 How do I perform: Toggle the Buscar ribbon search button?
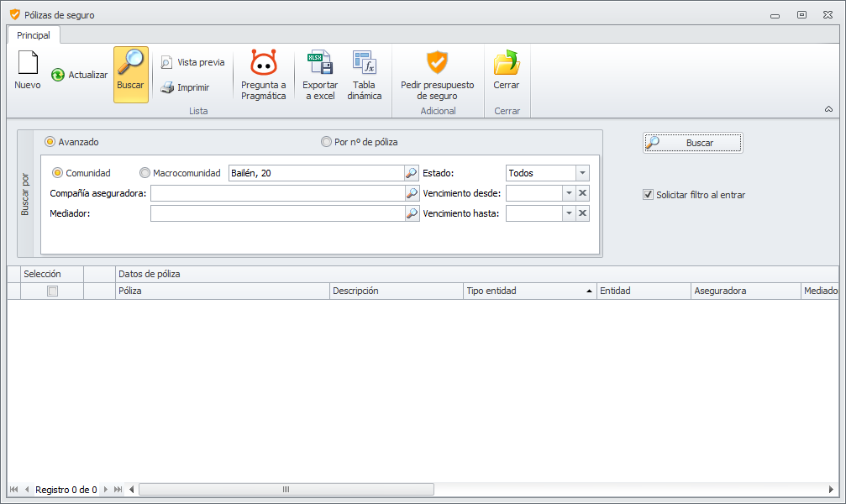pyautogui.click(x=130, y=75)
